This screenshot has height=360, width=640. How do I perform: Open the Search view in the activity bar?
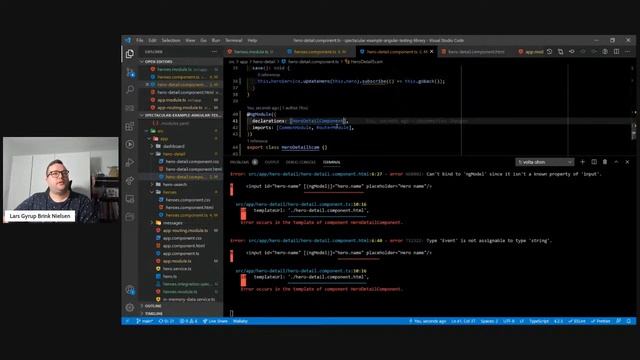coord(130,90)
